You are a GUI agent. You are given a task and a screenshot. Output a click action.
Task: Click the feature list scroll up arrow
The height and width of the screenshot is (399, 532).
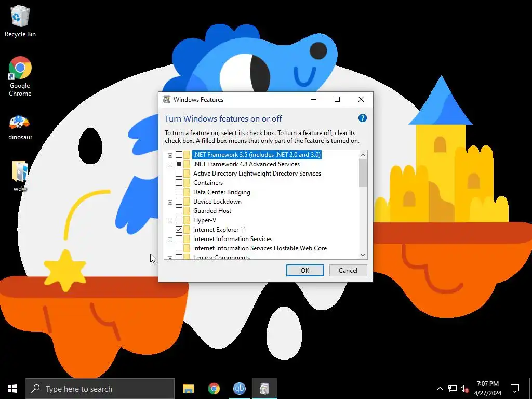(x=363, y=155)
